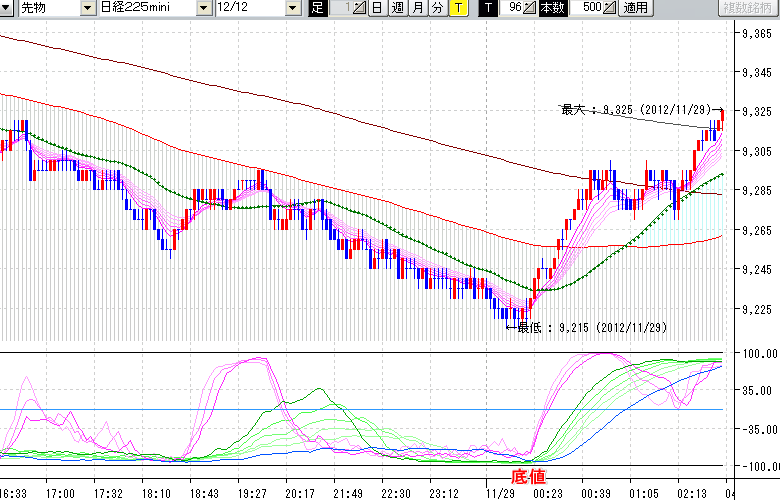Screen dimensions: 780x500
Task: Click the spinner beside the 足 value field
Action: click(360, 8)
